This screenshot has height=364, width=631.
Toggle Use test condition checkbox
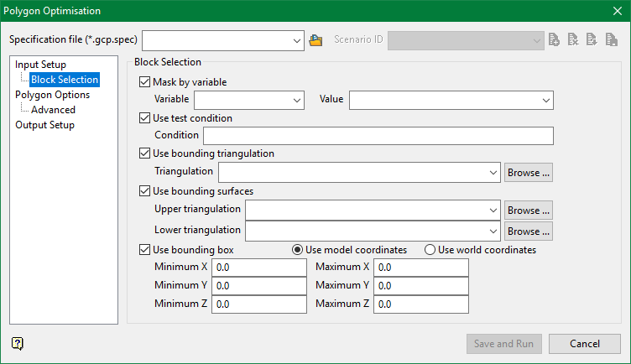pyautogui.click(x=145, y=118)
